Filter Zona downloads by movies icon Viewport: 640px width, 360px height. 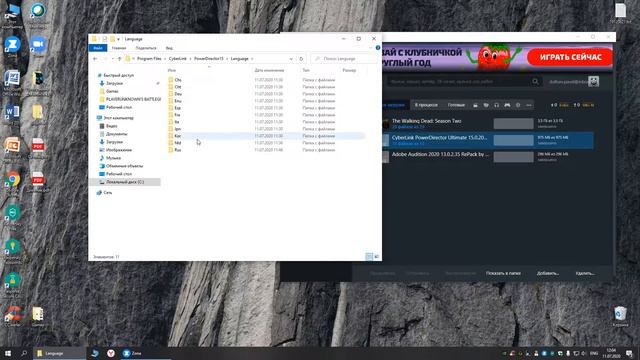click(475, 105)
